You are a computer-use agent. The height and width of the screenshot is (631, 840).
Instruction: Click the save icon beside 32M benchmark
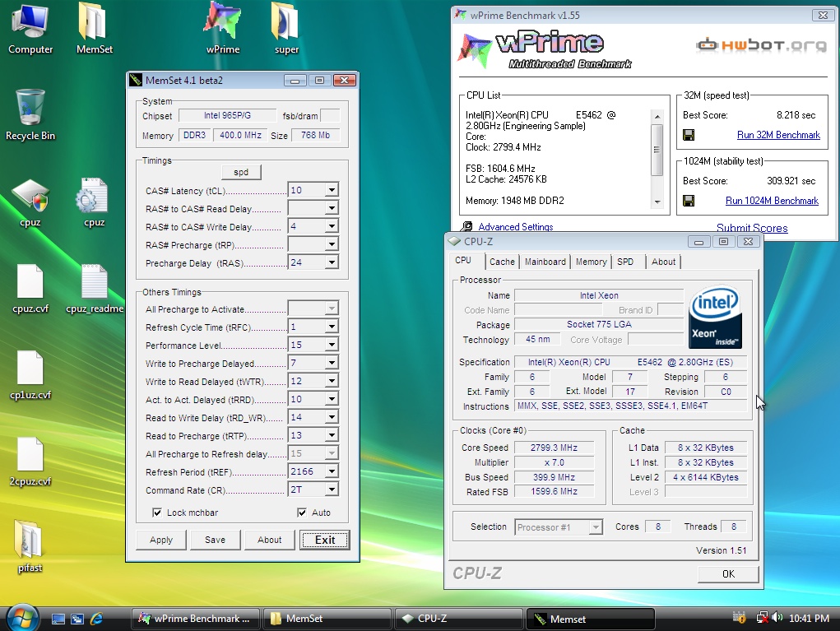pyautogui.click(x=689, y=135)
